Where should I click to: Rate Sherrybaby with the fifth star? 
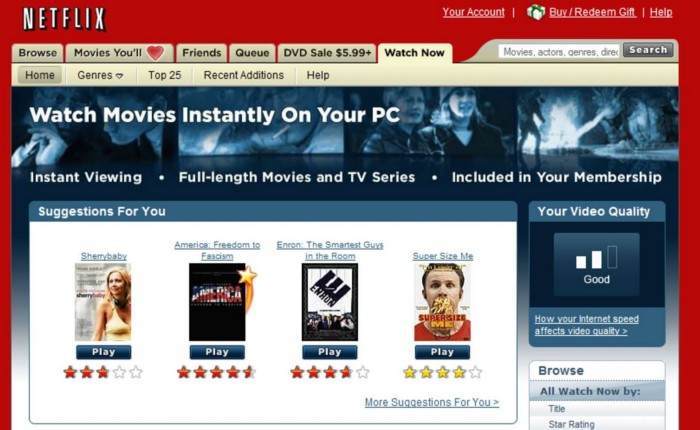[136, 372]
